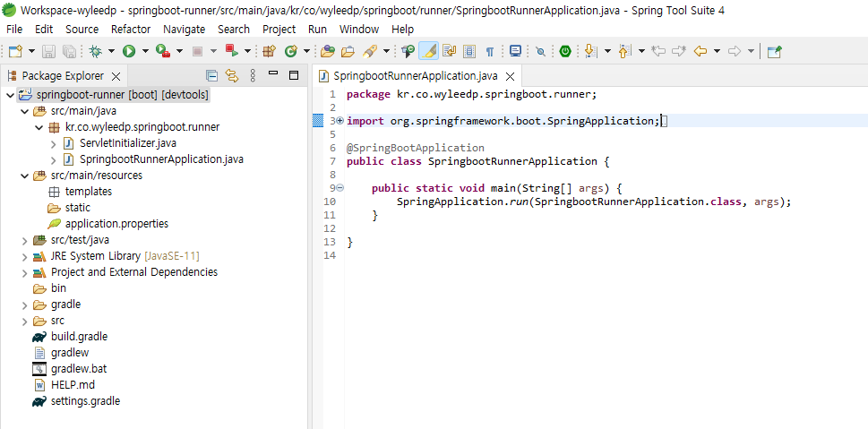This screenshot has width=868, height=429.
Task: Close the Package Explorer view tab
Action: pos(116,76)
